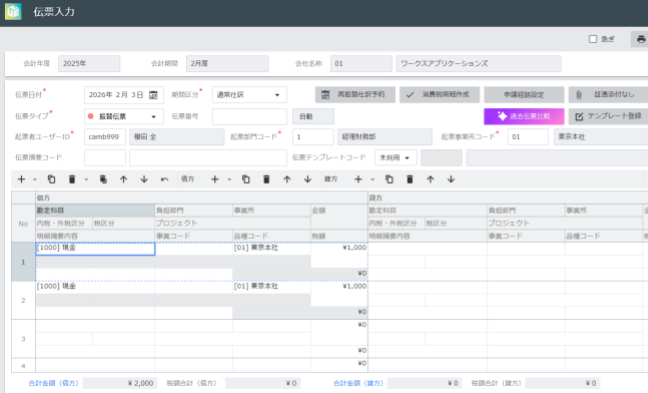Viewport: 648px width, 393px height.
Task: Select row 1 account cell [1000] 現金
Action: coord(95,248)
